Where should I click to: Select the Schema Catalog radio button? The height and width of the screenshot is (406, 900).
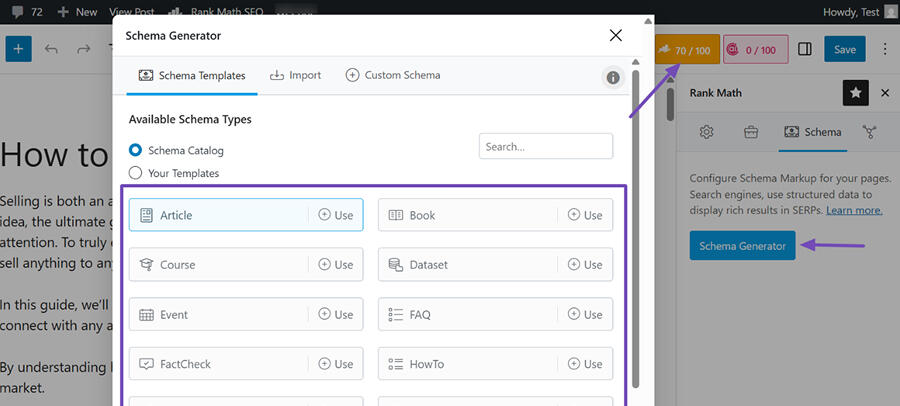pos(136,150)
